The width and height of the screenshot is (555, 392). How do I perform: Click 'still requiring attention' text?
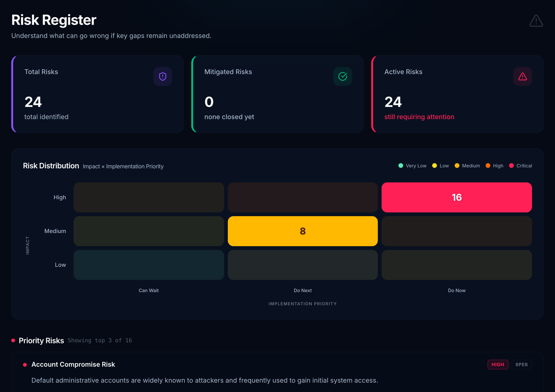[x=419, y=117]
